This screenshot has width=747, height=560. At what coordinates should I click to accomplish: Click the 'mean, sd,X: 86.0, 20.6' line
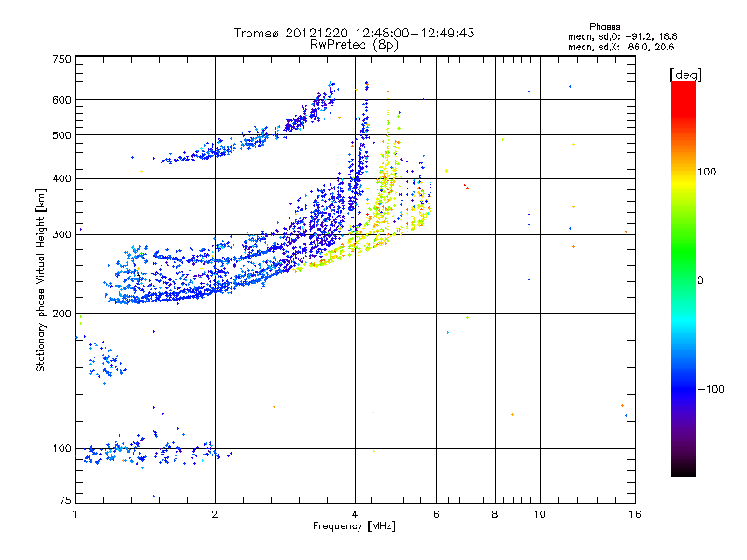[x=621, y=47]
